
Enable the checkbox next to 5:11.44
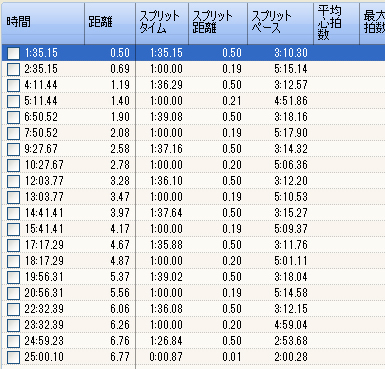click(x=14, y=101)
